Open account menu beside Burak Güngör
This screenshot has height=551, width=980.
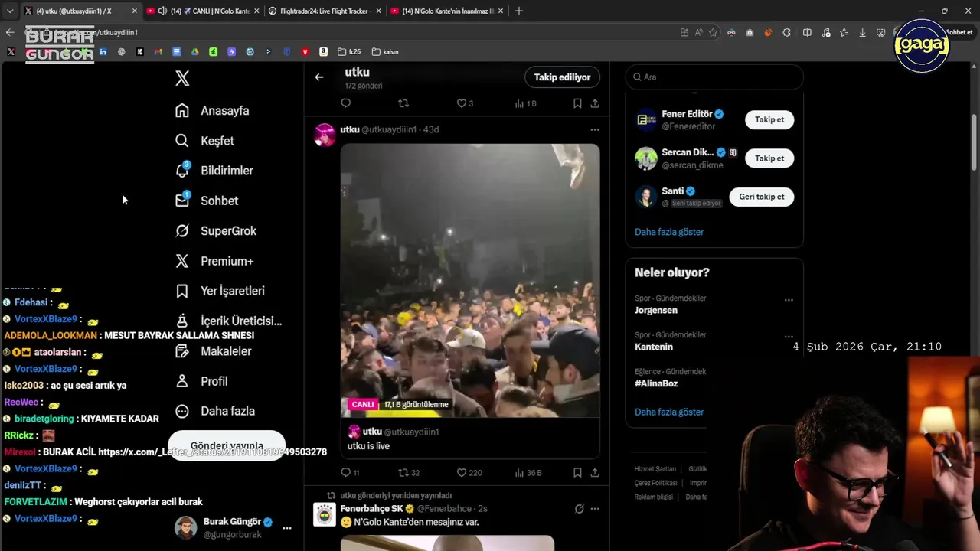tap(287, 528)
